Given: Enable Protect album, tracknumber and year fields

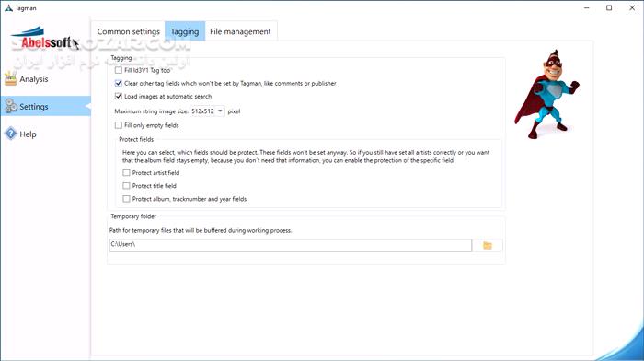Looking at the screenshot, I should [126, 199].
